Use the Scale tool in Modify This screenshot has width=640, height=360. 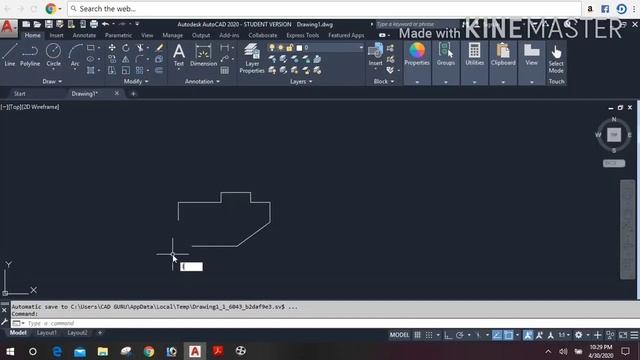click(x=126, y=71)
